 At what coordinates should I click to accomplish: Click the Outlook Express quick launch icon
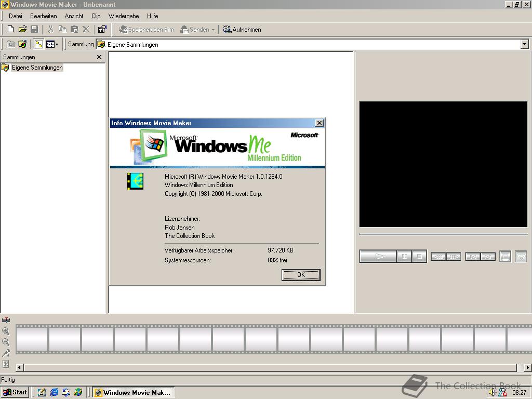pyautogui.click(x=66, y=392)
